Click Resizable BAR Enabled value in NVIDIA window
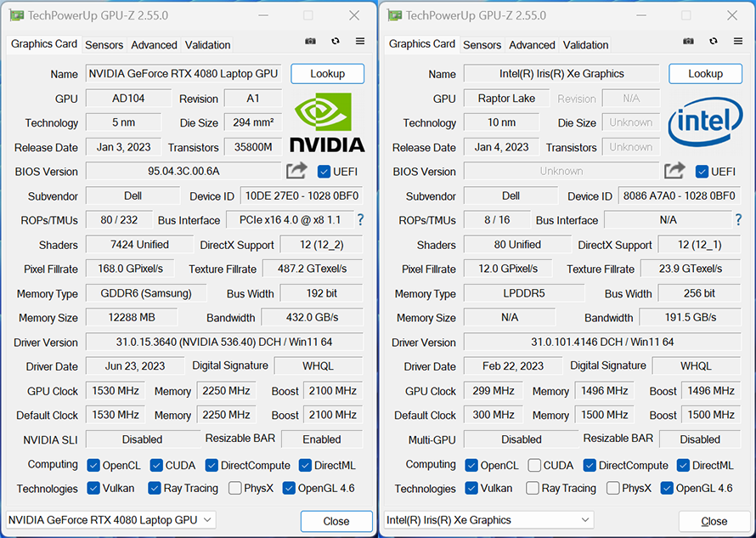The height and width of the screenshot is (538, 756). coord(322,439)
